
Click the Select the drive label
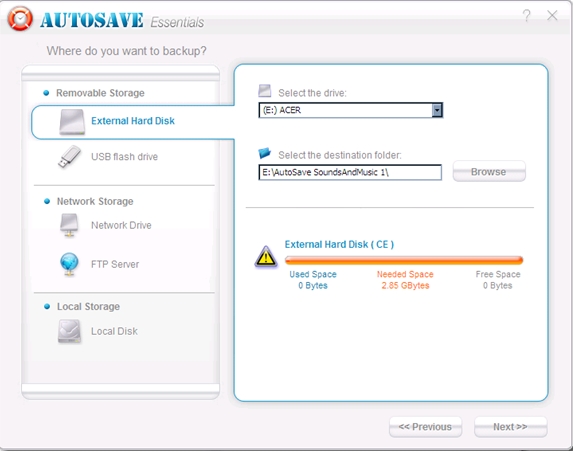coord(312,93)
